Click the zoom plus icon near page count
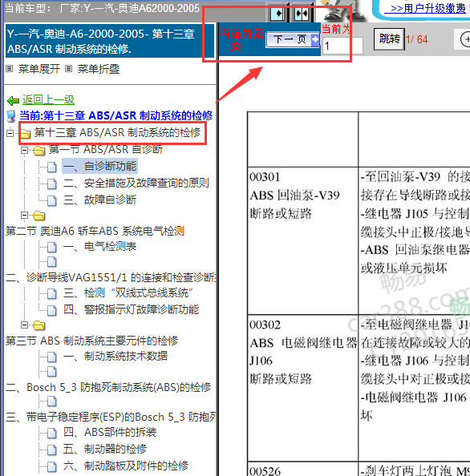470x476 pixels. 465,39
